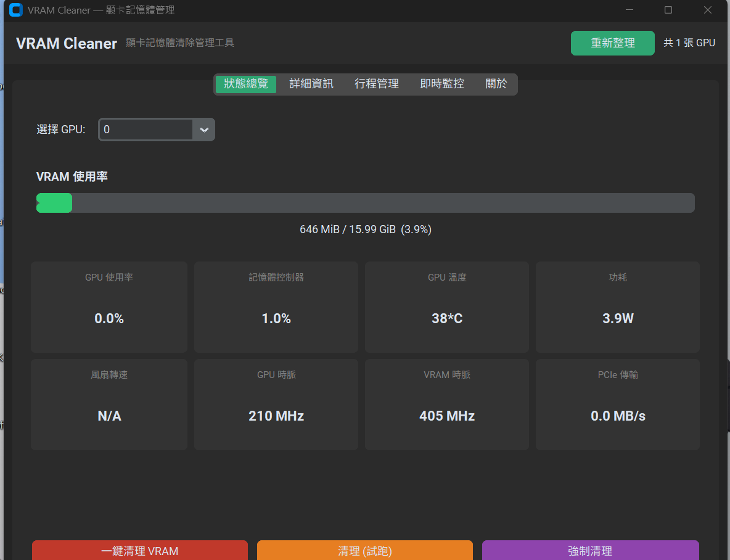Viewport: 730px width, 560px height.
Task: Click the VRAM 使用率 heading
Action: click(72, 176)
